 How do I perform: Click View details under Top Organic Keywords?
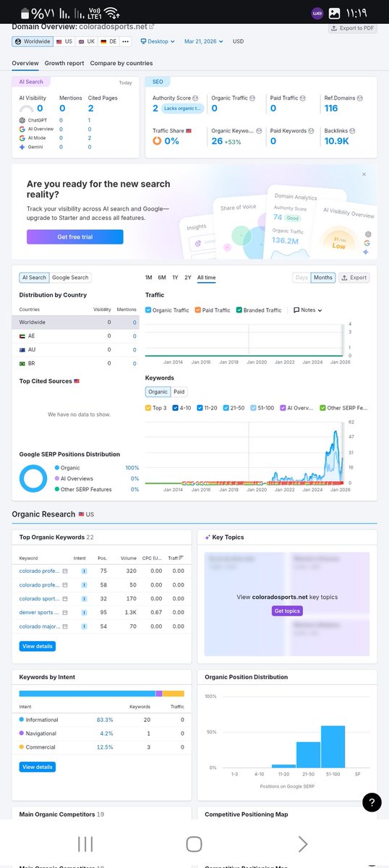point(38,646)
